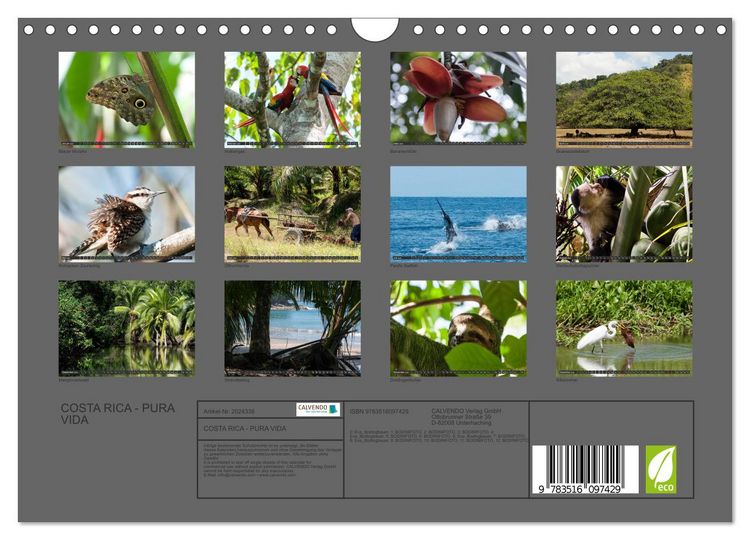
Task: Open the capuchin monkey photo
Action: (624, 214)
